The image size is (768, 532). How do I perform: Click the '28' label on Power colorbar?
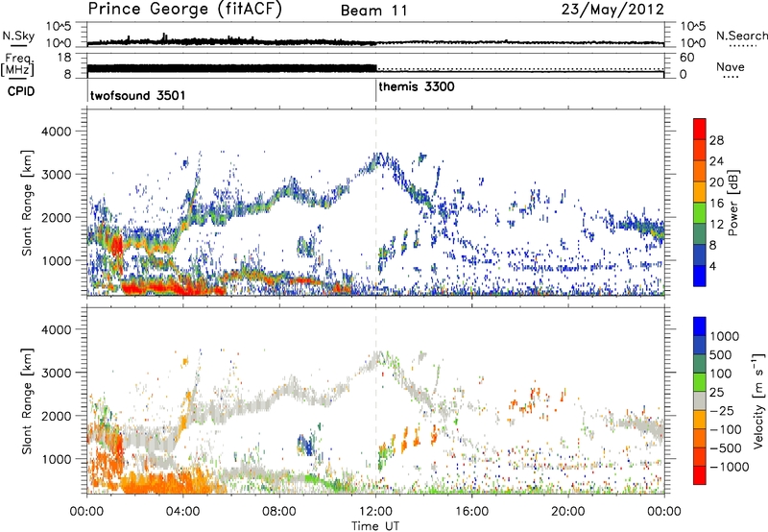[716, 140]
